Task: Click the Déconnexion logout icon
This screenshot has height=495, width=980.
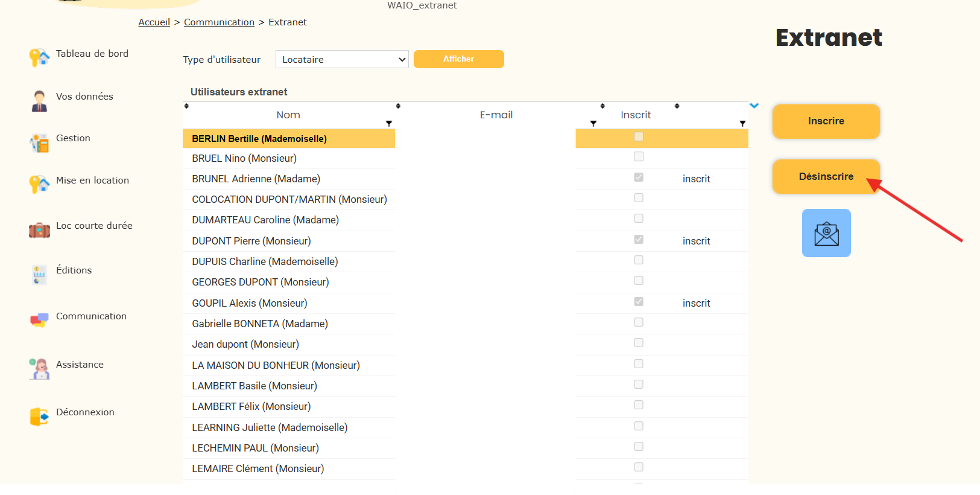Action: [39, 417]
